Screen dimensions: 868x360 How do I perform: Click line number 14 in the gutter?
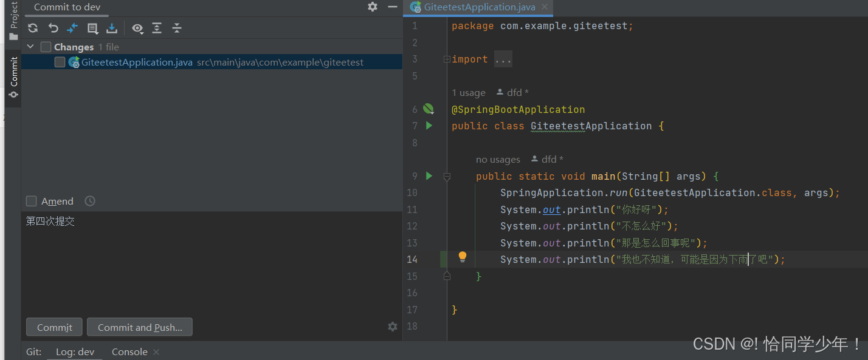(412, 259)
